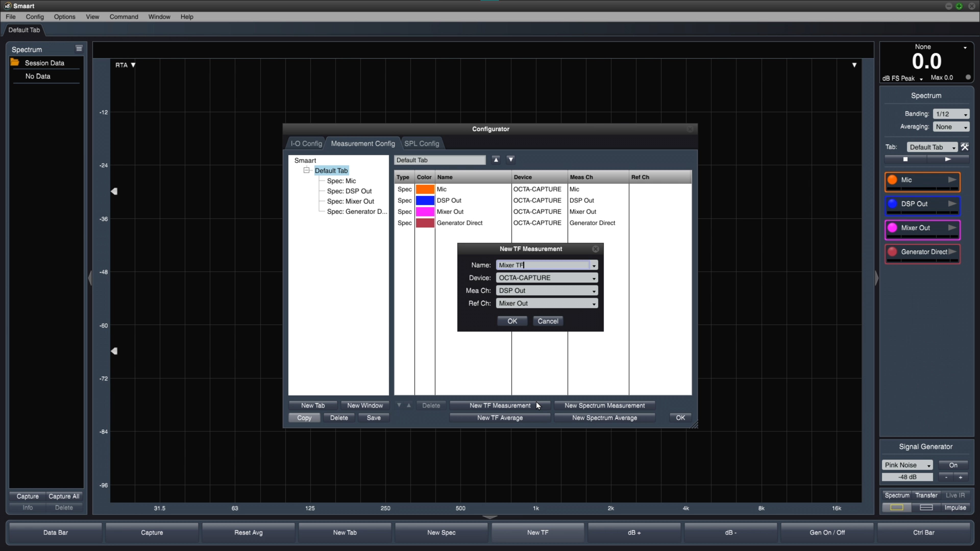The width and height of the screenshot is (980, 551).
Task: Toggle the Data Bar button
Action: coord(56,532)
